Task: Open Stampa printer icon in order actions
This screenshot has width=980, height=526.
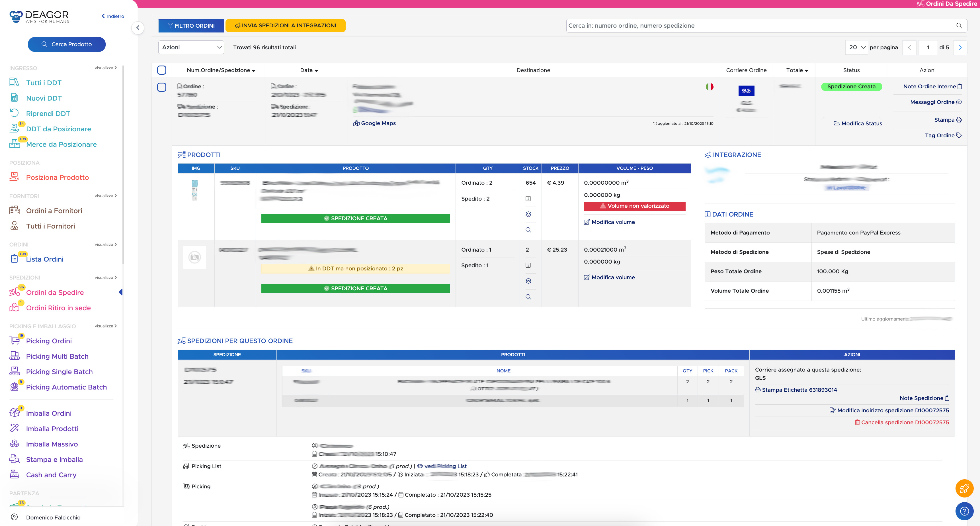Action: pos(959,119)
